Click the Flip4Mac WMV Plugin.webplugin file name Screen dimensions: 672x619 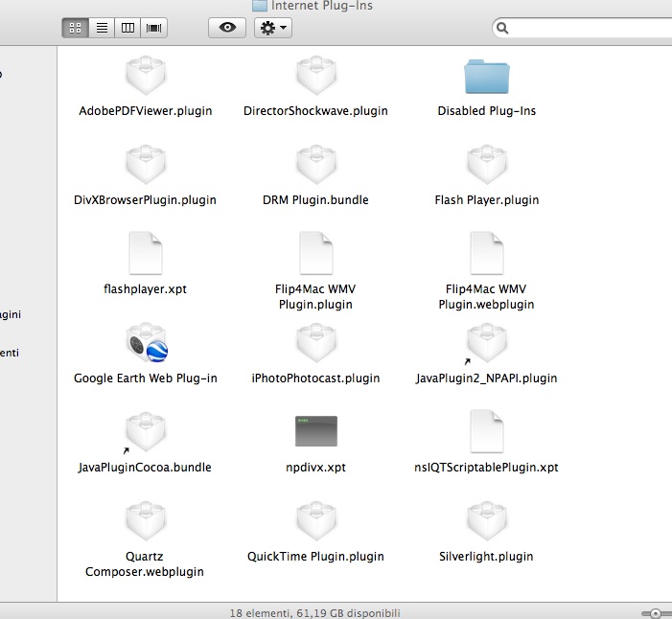coord(486,297)
